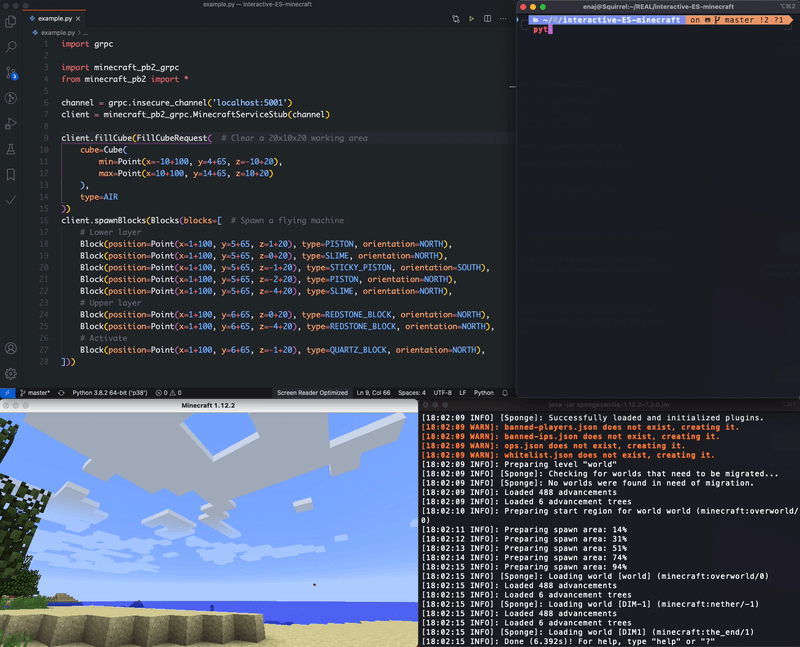The width and height of the screenshot is (800, 647).
Task: Expand the breadcrumb ellipsis after example.py
Action: click(85, 33)
